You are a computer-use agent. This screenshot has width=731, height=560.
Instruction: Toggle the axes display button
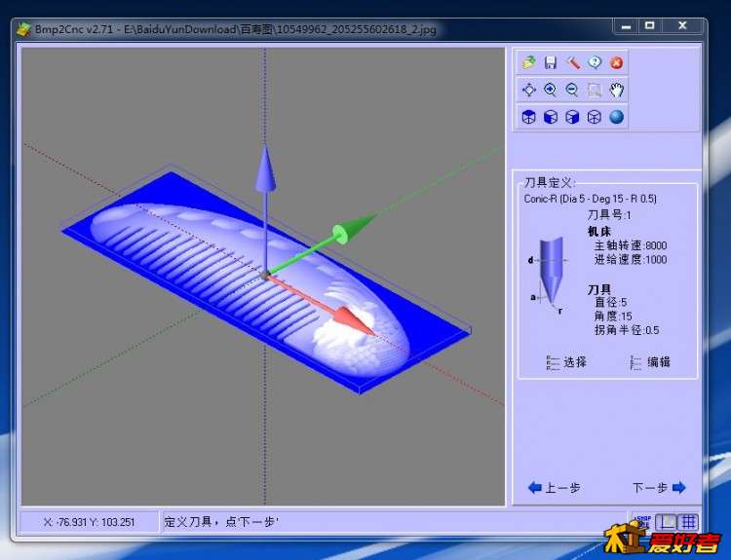pos(667,522)
